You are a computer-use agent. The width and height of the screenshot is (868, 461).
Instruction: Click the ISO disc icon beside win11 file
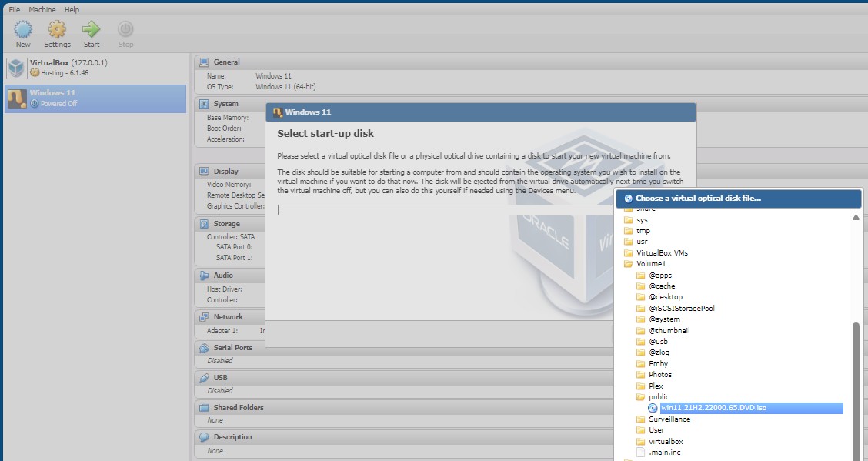click(x=653, y=408)
